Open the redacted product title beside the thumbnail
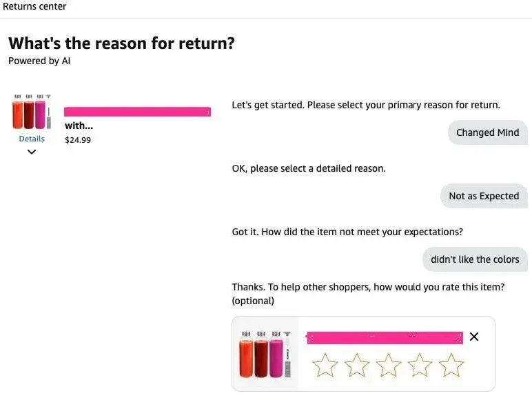532x409 pixels. tap(137, 112)
